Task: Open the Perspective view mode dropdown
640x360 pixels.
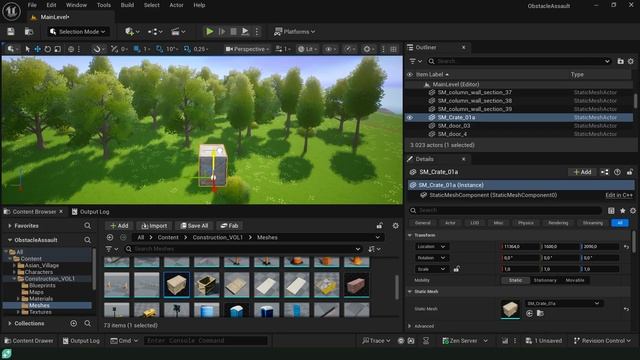Action: (247, 49)
